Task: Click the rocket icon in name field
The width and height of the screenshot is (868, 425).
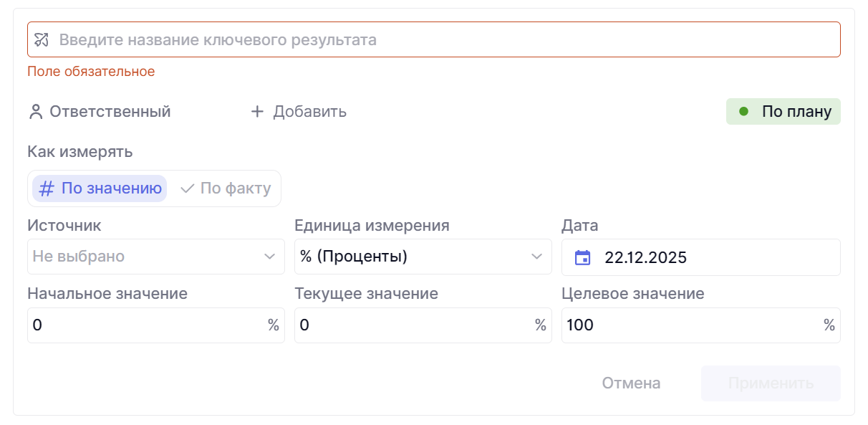Action: pyautogui.click(x=42, y=40)
